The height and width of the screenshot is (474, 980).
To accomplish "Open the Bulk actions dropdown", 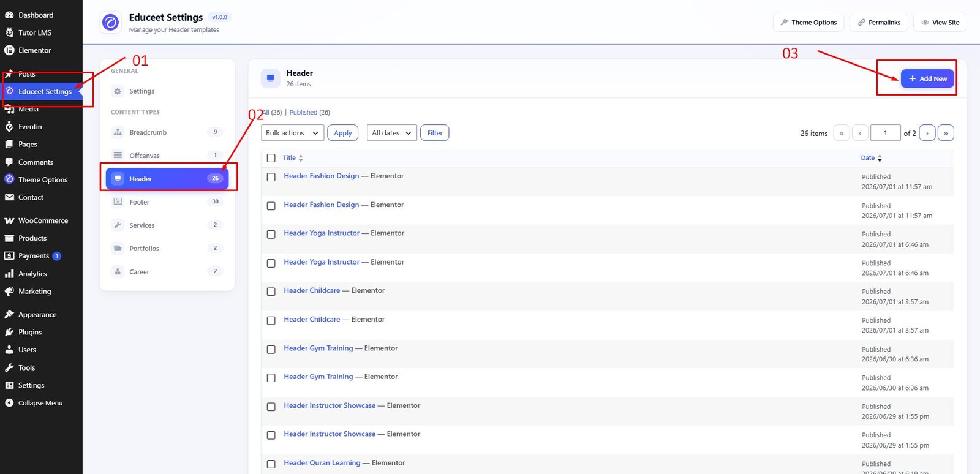I will tap(293, 133).
